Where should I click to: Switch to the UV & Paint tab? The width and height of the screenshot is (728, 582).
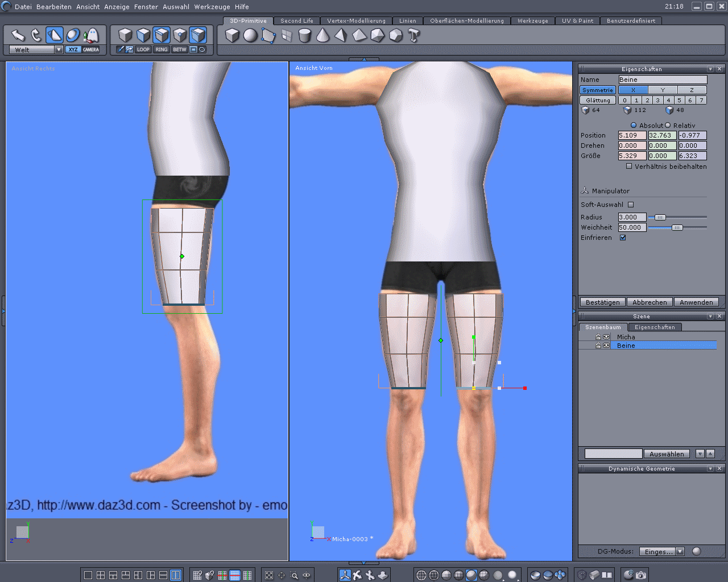click(x=577, y=20)
